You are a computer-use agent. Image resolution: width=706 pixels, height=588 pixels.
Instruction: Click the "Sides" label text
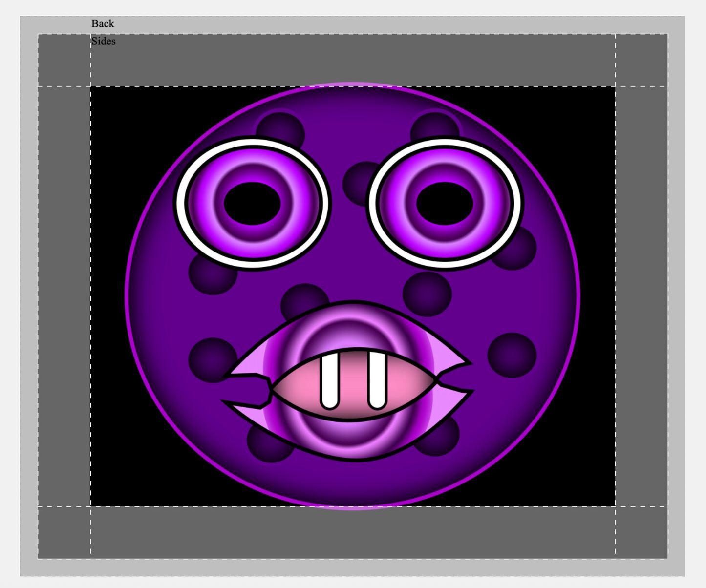[x=104, y=42]
